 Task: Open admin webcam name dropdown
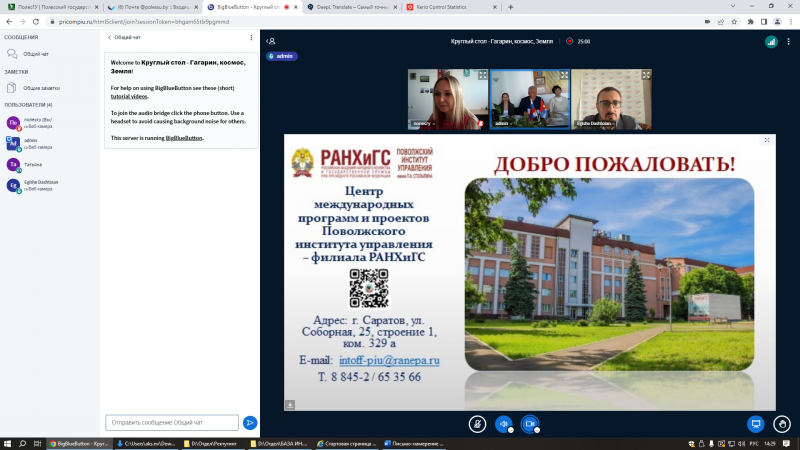coord(504,123)
